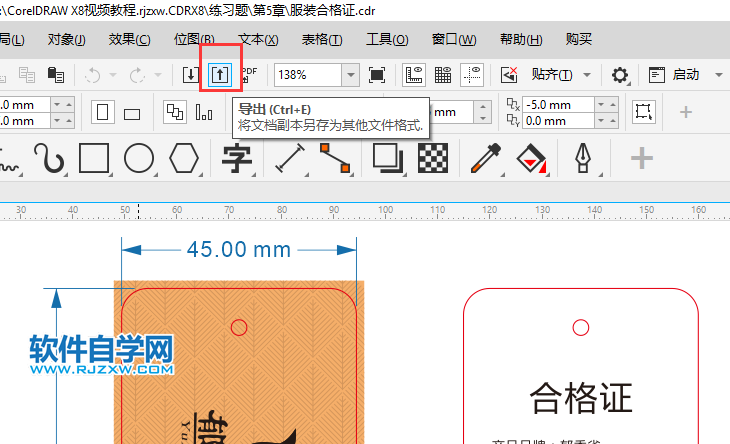Click the Import icon with down arrow
730x444 pixels.
click(x=191, y=75)
